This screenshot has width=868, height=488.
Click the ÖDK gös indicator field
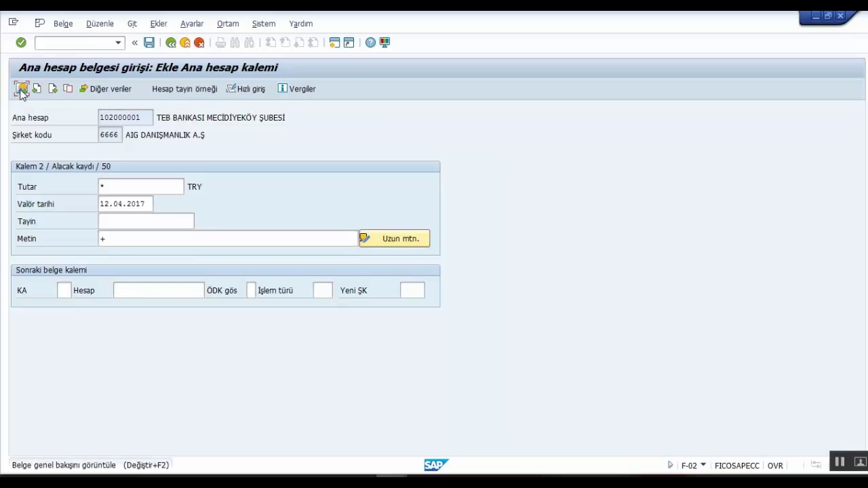coord(251,290)
